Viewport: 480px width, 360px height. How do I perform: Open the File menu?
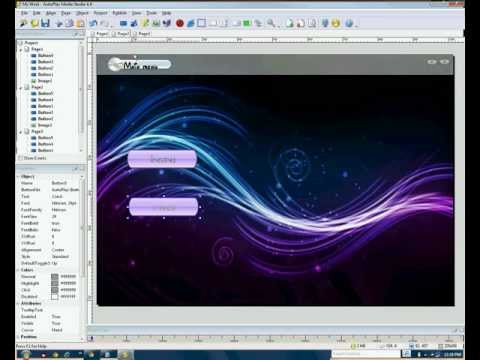point(24,13)
